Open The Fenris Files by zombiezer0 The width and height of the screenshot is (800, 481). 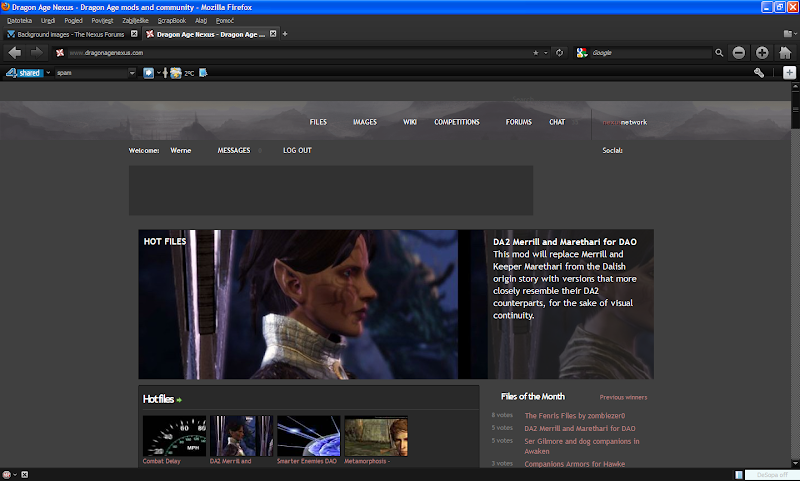[574, 416]
